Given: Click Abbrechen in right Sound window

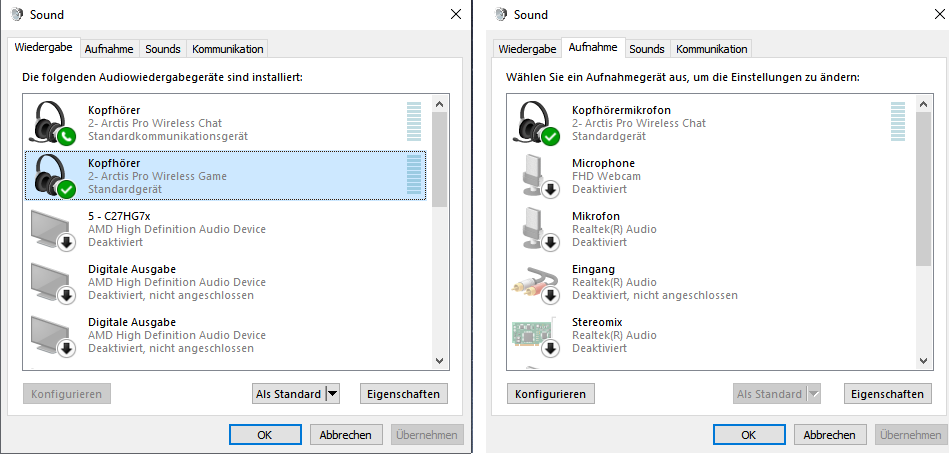Looking at the screenshot, I should pos(829,435).
